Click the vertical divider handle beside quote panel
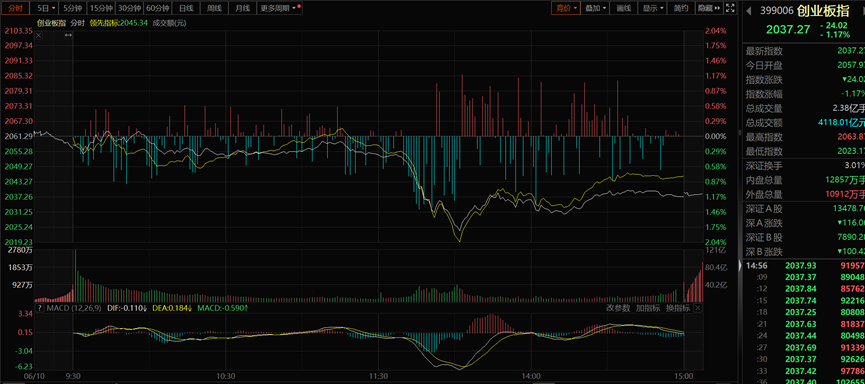This screenshot has width=865, height=384. point(740,132)
